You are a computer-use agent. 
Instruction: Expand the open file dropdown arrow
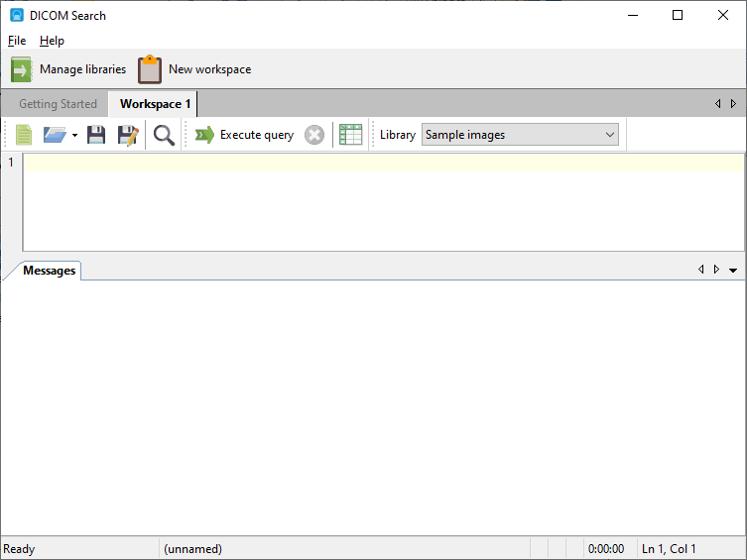[74, 136]
